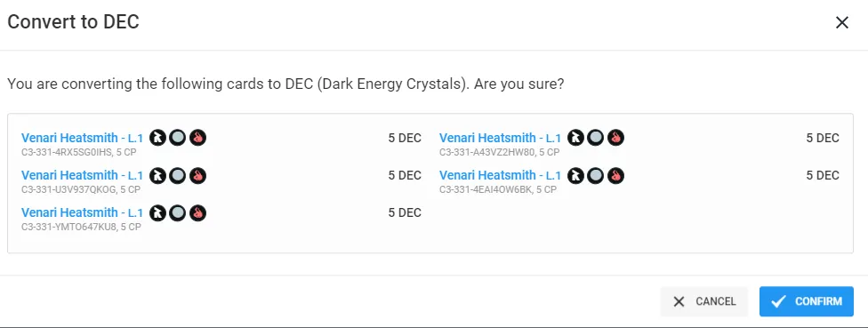The height and width of the screenshot is (328, 868).
Task: Click the edition icon for card U3V937QKOG
Action: pyautogui.click(x=157, y=175)
